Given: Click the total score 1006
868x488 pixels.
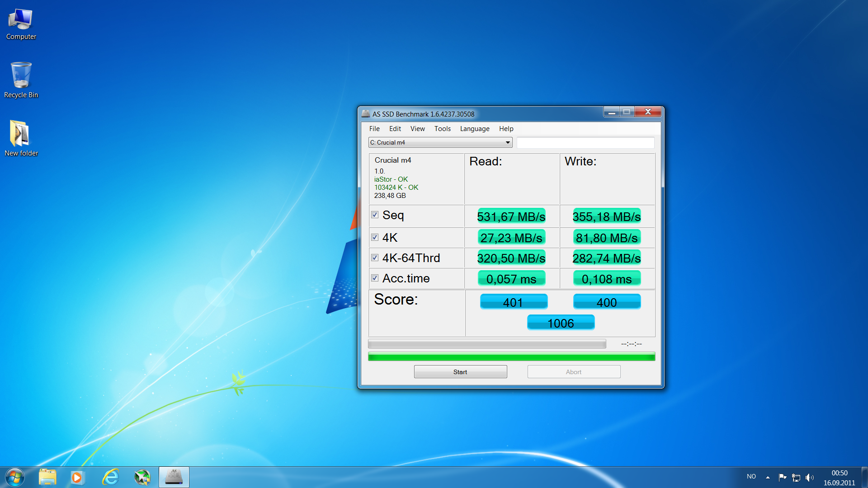Looking at the screenshot, I should coord(561,323).
